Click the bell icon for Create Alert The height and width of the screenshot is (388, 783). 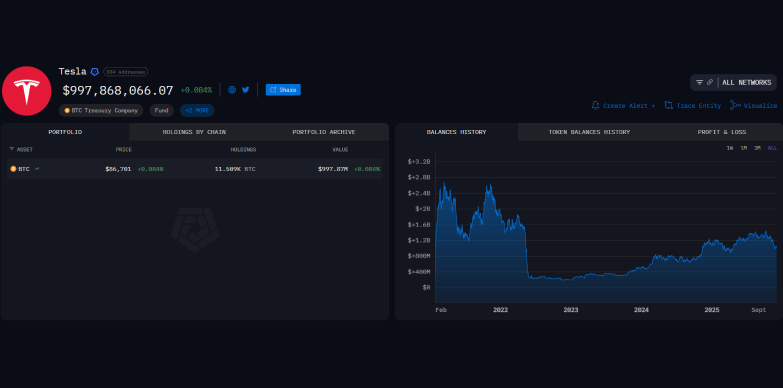point(595,105)
